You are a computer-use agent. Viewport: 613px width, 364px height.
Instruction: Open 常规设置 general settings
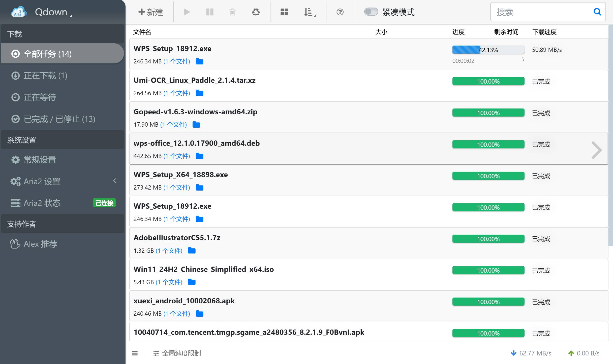[62, 160]
